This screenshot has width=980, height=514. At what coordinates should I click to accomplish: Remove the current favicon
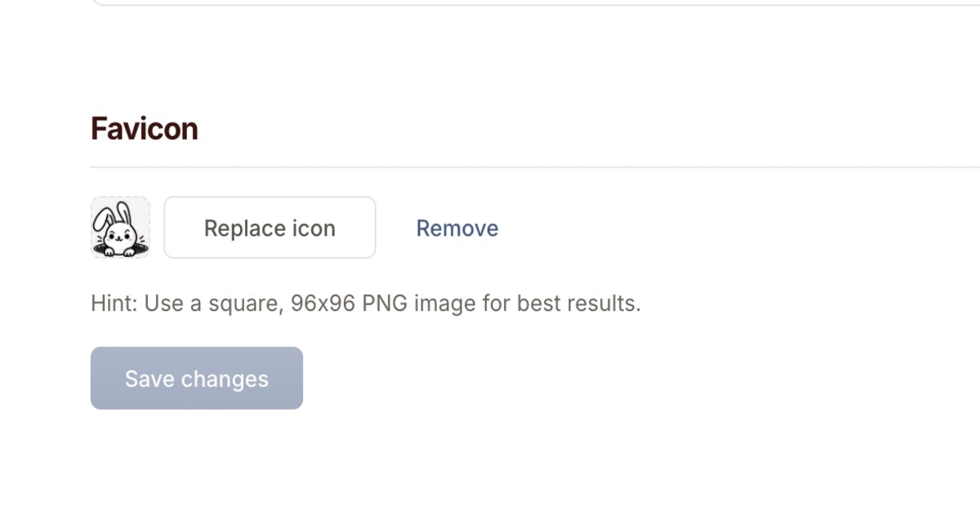tap(457, 228)
